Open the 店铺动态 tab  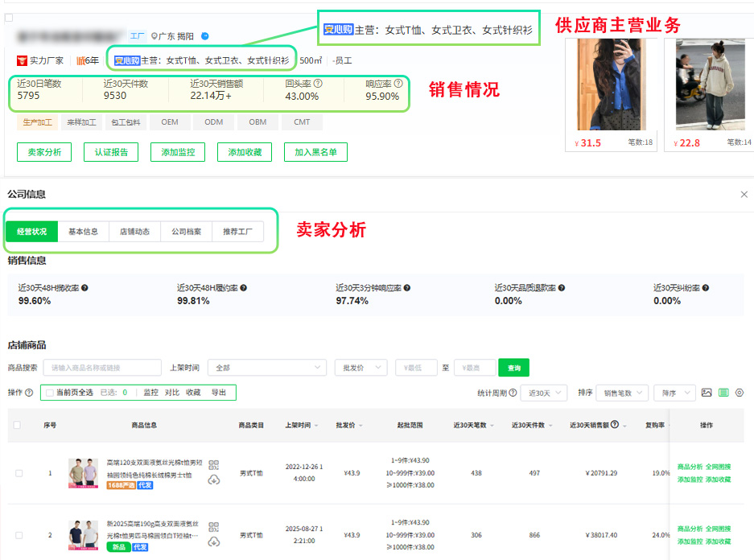(x=134, y=232)
